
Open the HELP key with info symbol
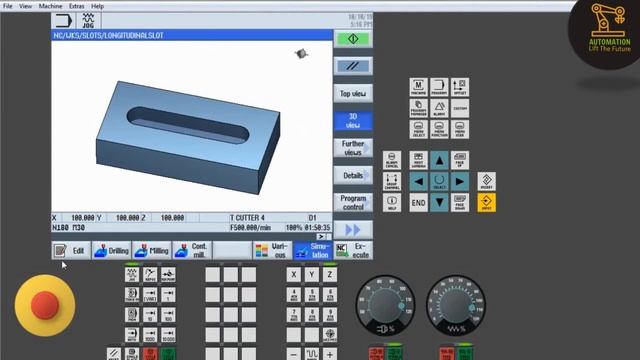(x=392, y=202)
